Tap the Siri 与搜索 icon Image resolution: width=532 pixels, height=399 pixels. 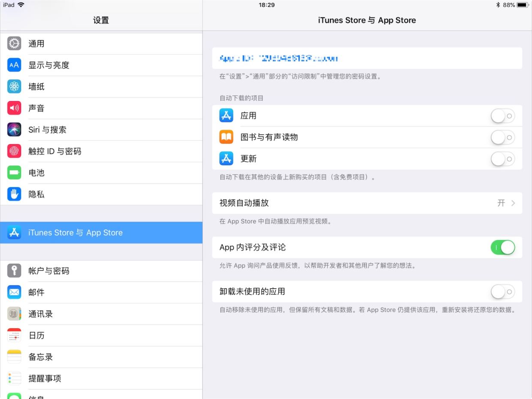14,130
